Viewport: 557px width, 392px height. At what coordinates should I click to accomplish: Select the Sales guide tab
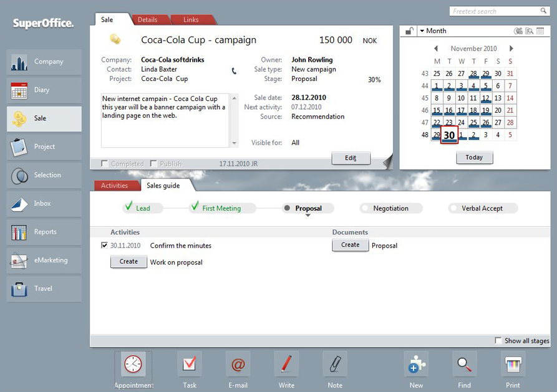163,185
